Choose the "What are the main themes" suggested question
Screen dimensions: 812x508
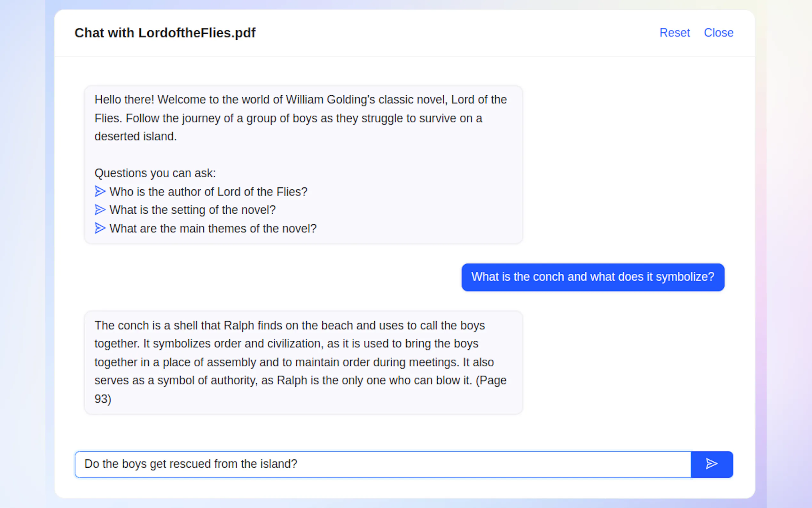[x=213, y=228]
